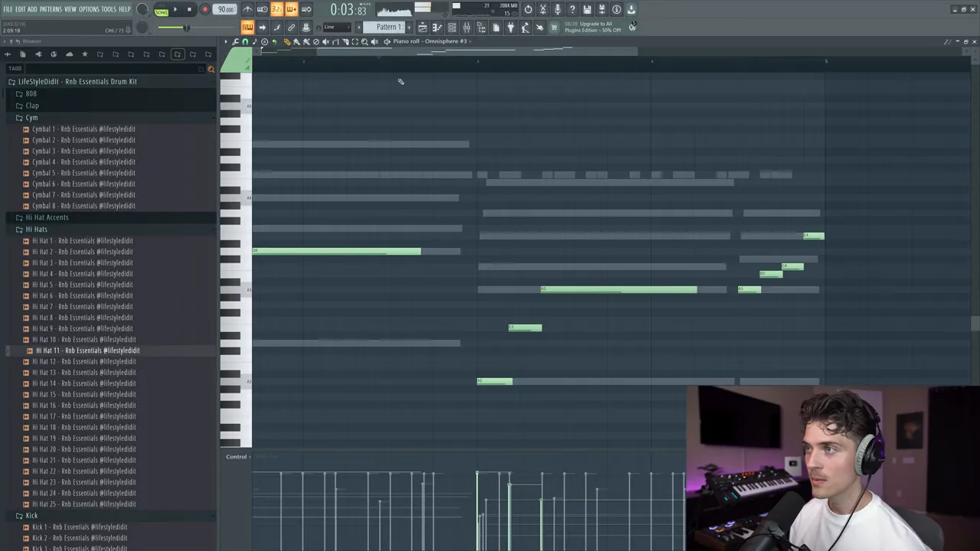980x551 pixels.
Task: Open the PATTERNS menu
Action: tap(51, 9)
